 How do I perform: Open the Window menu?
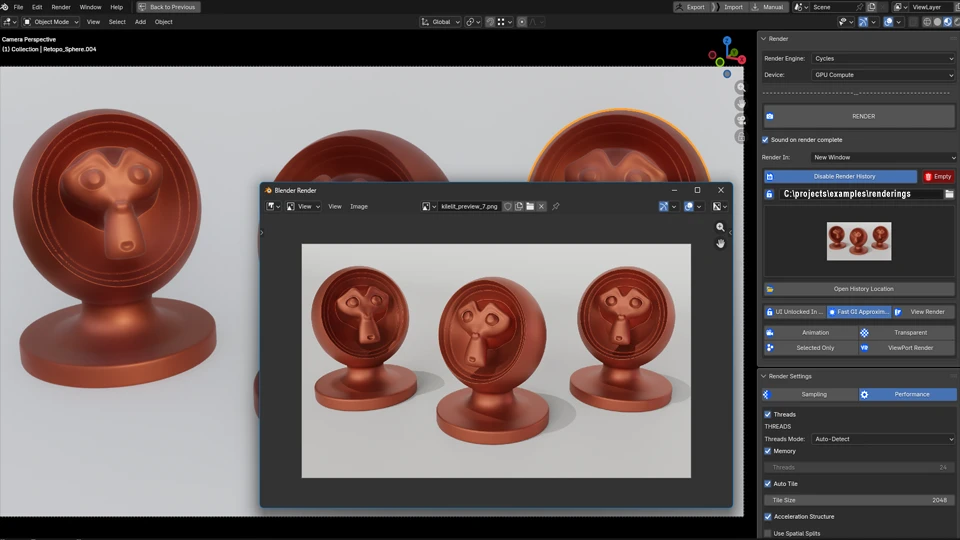point(90,7)
